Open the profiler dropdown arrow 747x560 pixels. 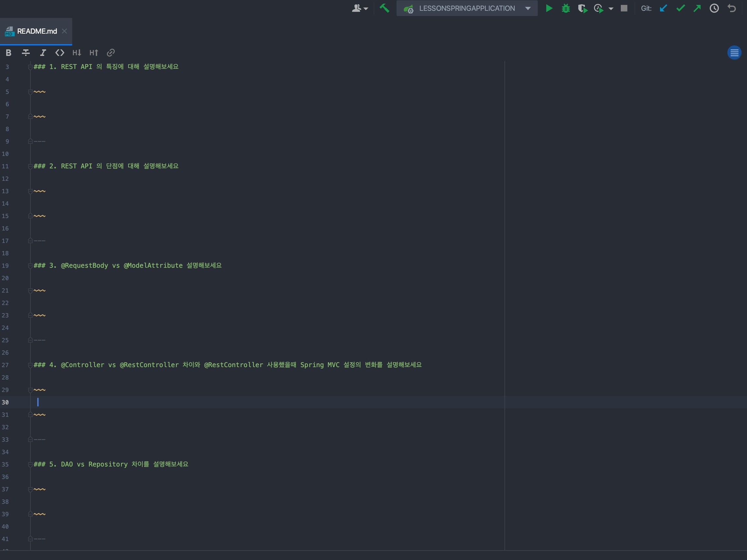[611, 9]
